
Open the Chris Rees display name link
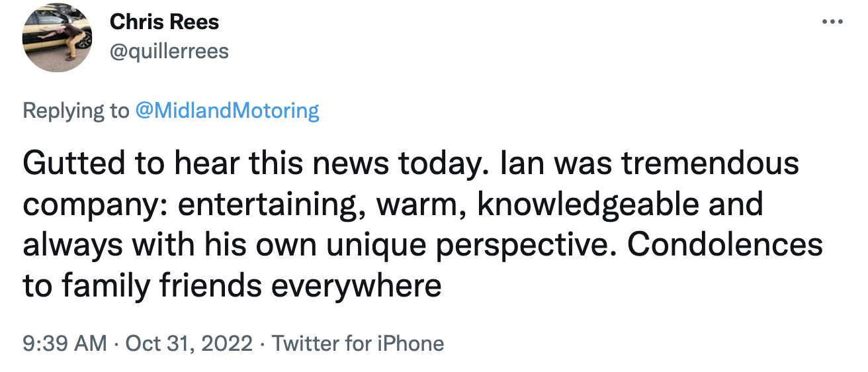[x=164, y=22]
